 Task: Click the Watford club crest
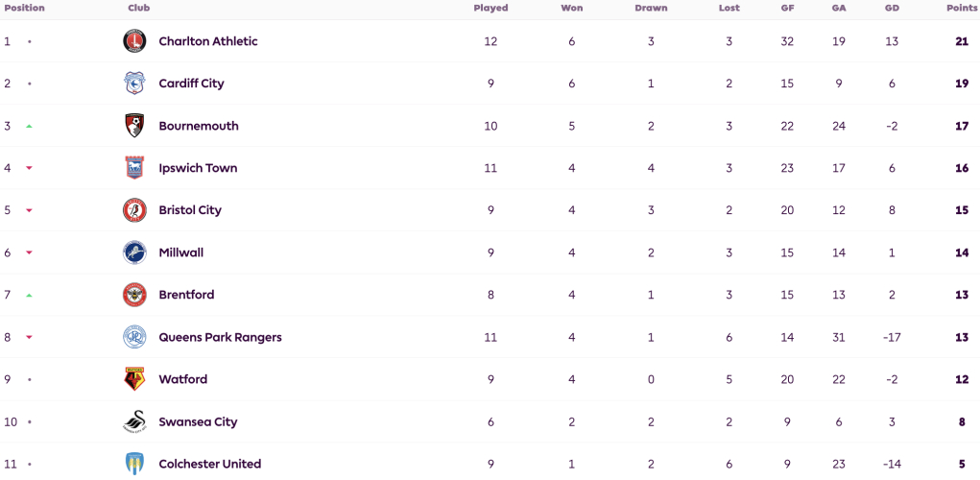(x=134, y=379)
